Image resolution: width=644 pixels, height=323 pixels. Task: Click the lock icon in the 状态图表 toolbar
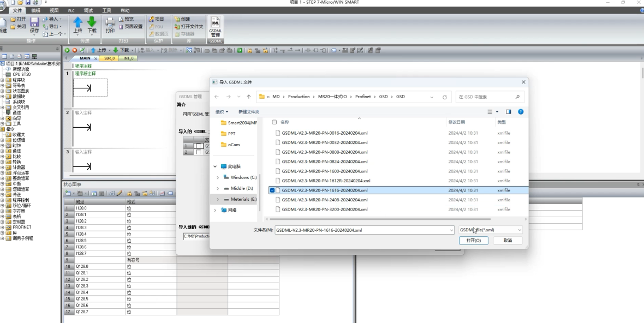pos(129,193)
